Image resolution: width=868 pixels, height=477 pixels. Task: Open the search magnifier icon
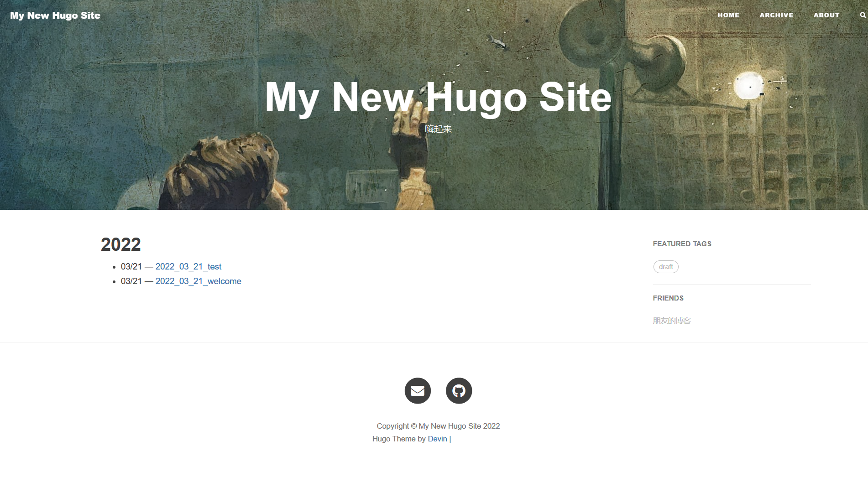click(863, 15)
